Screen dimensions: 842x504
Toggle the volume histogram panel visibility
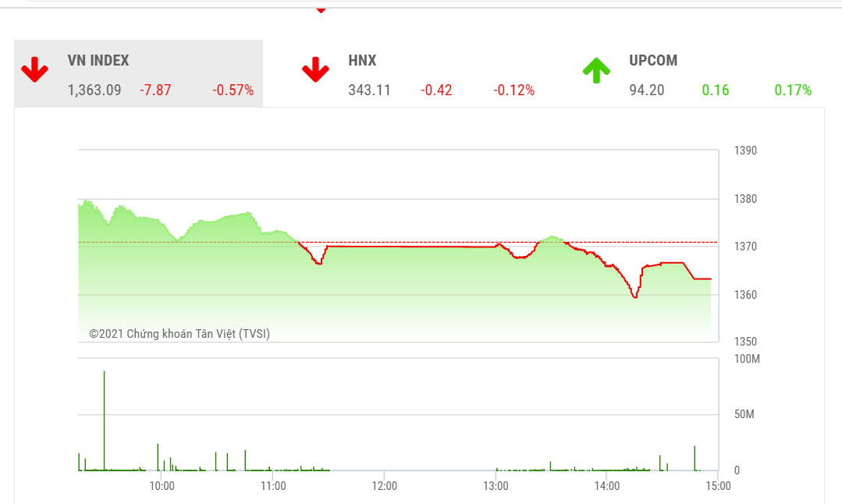390,413
